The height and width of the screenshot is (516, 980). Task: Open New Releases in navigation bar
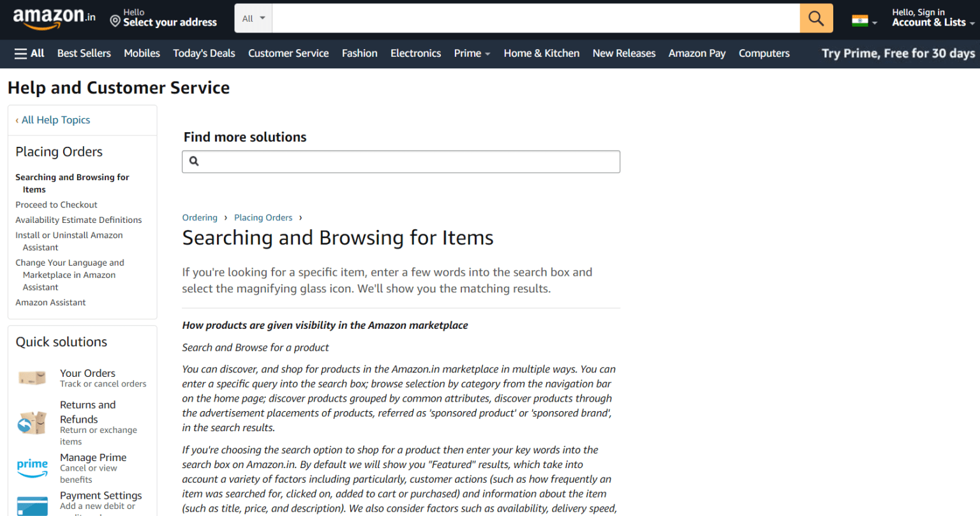tap(624, 54)
